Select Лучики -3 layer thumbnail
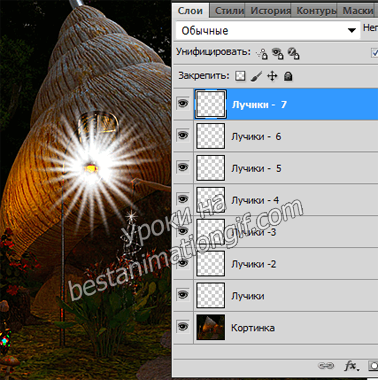This screenshot has height=380, width=378. coord(211,231)
